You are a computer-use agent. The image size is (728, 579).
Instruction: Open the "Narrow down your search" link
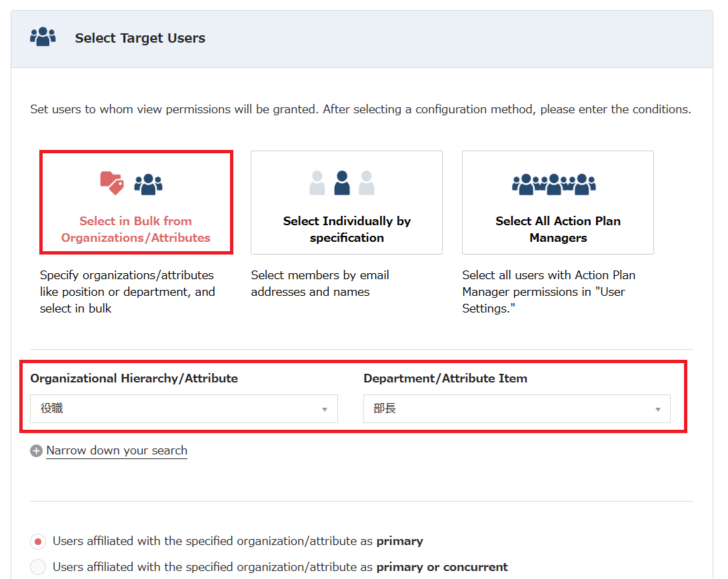[x=117, y=450]
